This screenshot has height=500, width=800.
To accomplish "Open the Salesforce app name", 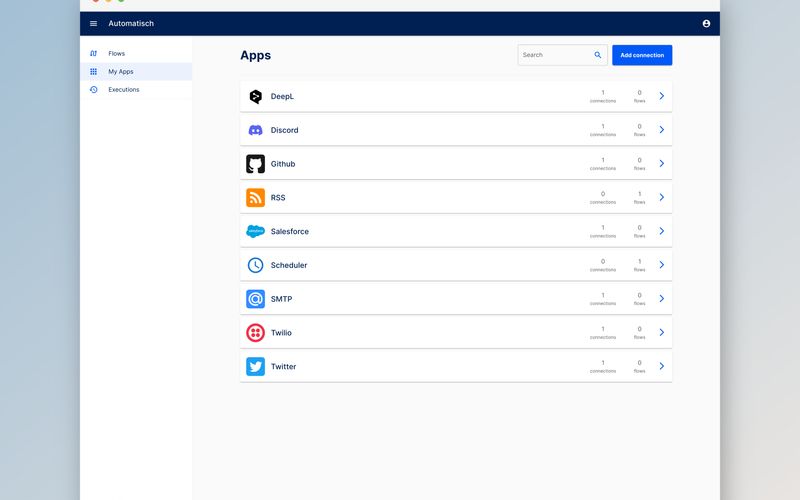I will click(x=289, y=231).
